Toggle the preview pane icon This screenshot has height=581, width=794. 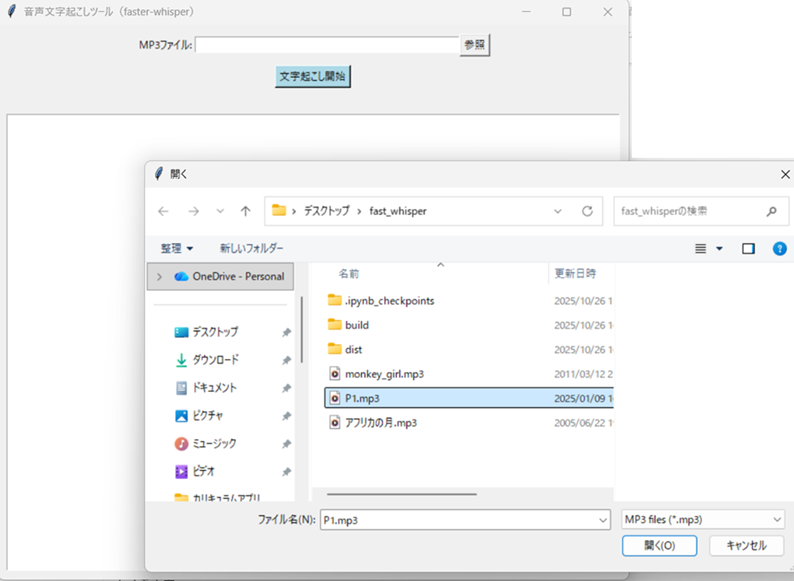pos(748,248)
